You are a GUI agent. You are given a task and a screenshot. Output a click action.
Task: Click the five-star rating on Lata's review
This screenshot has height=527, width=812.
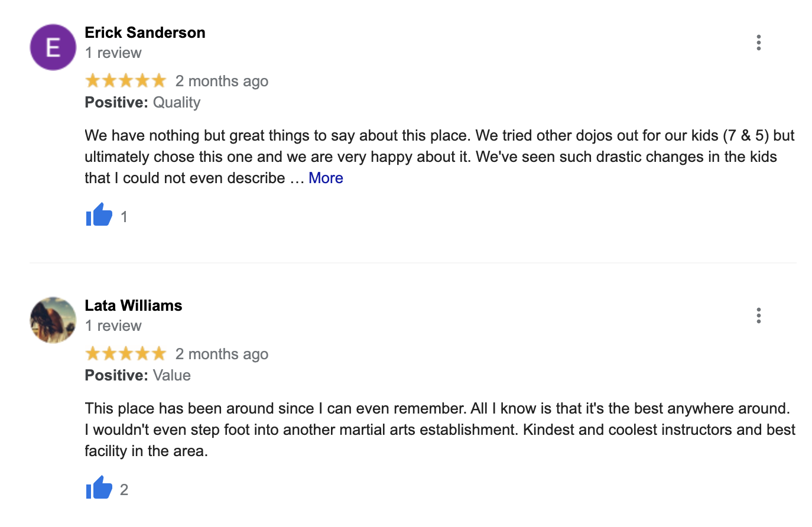125,353
